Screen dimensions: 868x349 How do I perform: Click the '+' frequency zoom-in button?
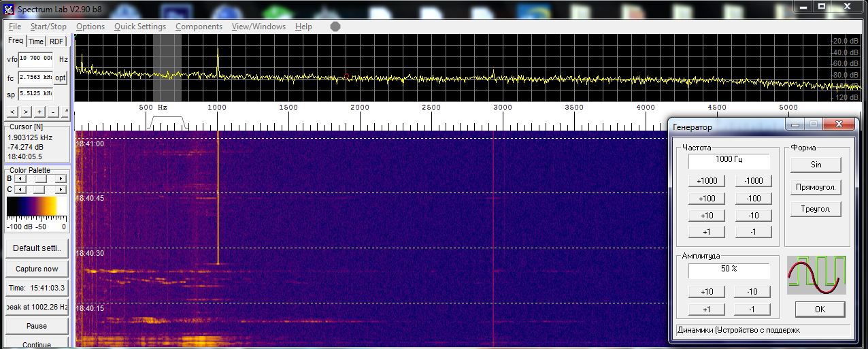[x=40, y=112]
